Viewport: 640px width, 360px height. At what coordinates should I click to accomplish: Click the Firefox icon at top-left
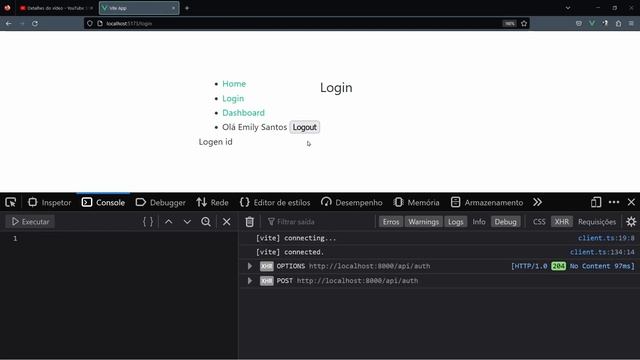pyautogui.click(x=7, y=8)
